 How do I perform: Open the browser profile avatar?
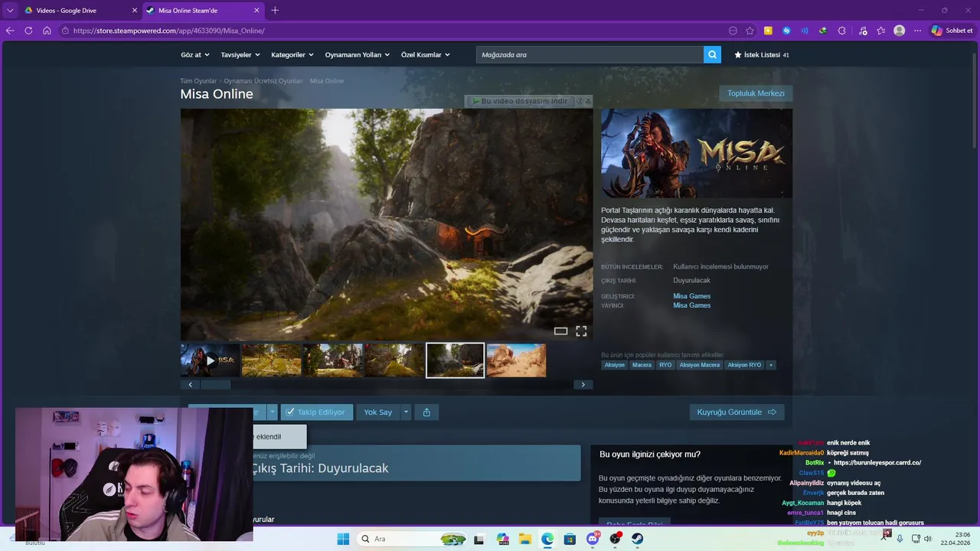point(900,31)
